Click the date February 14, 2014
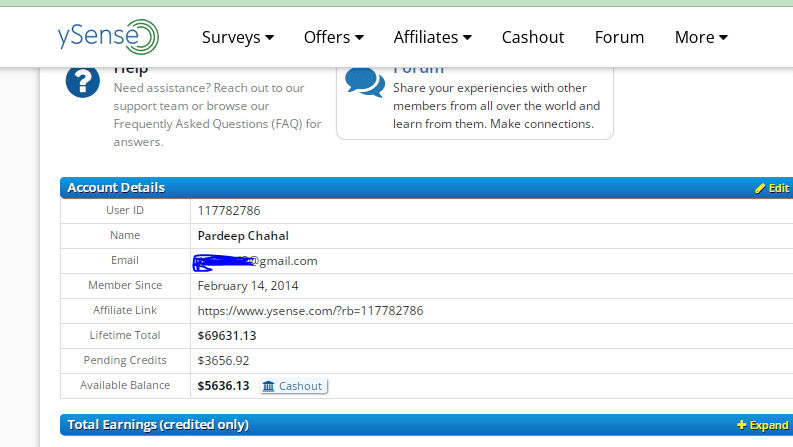The image size is (793, 447). tap(248, 286)
